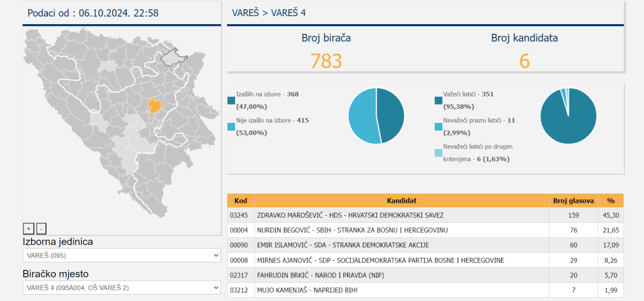Click code 02317 in the table
This screenshot has height=301, width=644.
tap(238, 275)
